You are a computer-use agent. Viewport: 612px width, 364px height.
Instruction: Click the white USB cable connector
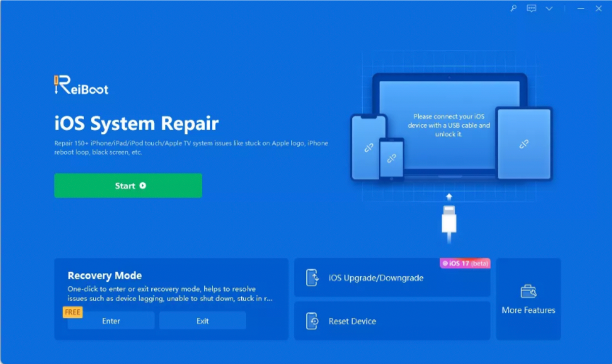click(449, 219)
